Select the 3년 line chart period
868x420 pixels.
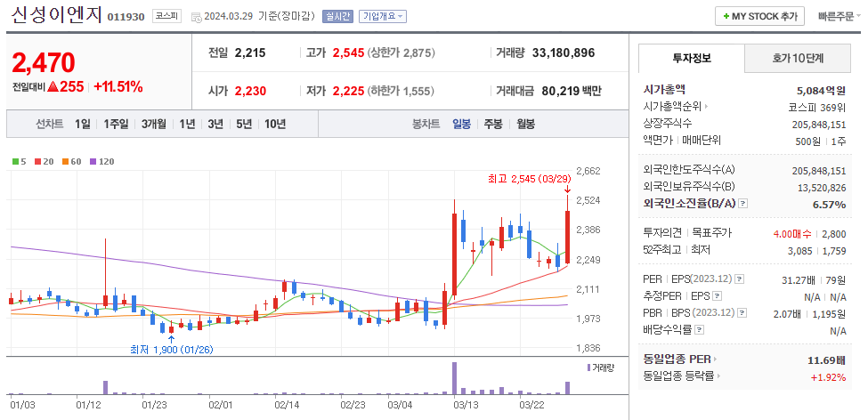pyautogui.click(x=215, y=124)
